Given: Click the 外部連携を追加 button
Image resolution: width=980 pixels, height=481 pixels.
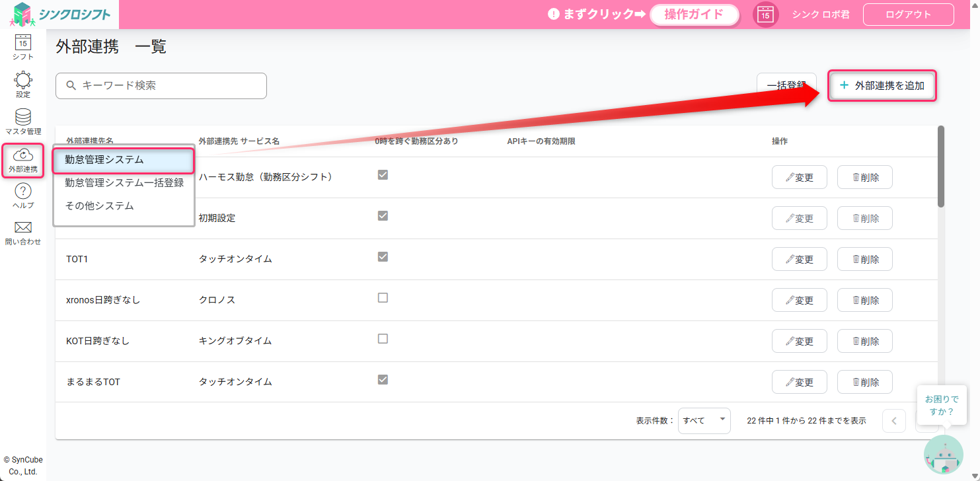Looking at the screenshot, I should 882,86.
